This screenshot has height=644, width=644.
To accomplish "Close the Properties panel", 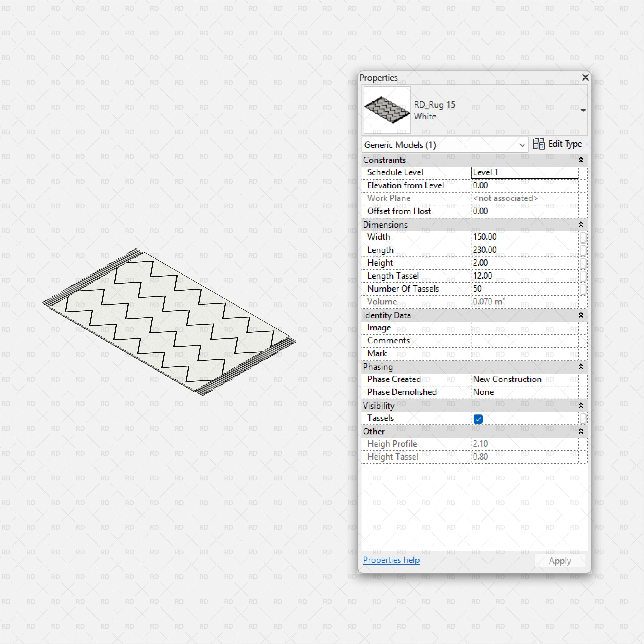I will (x=585, y=77).
